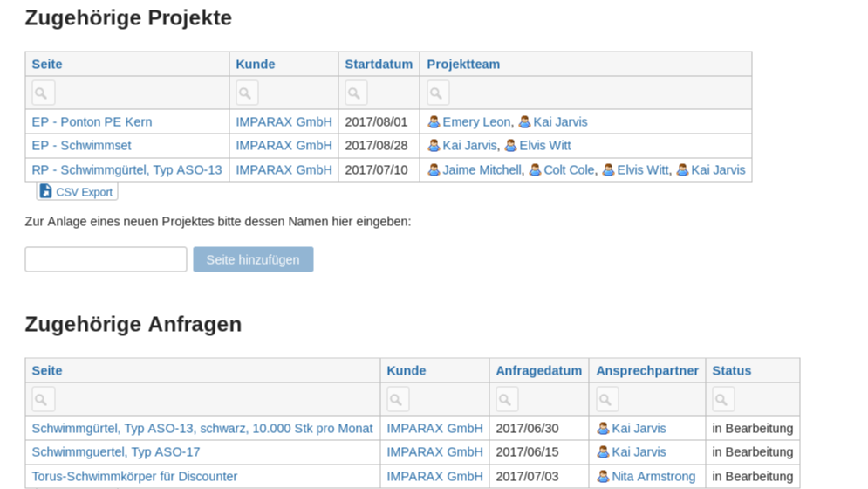The width and height of the screenshot is (868, 489).
Task: Open Kai Jarvis in Schwimmguertel ASO-17 row
Action: coord(639,452)
